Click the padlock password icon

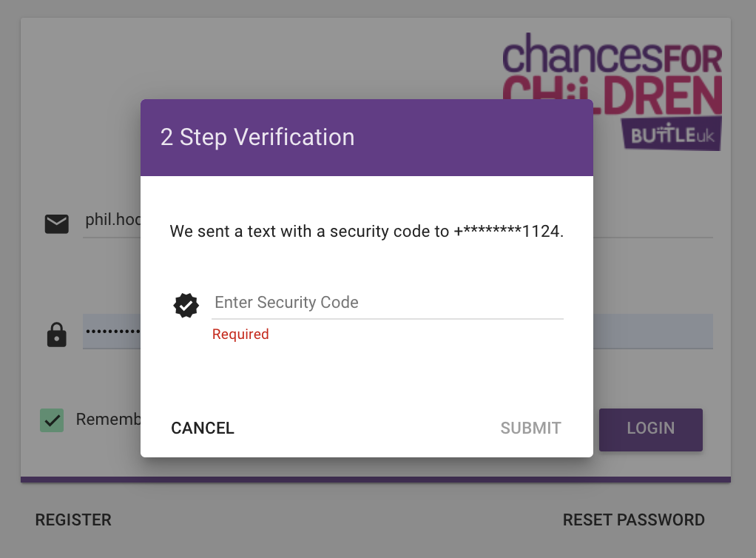pyautogui.click(x=57, y=334)
